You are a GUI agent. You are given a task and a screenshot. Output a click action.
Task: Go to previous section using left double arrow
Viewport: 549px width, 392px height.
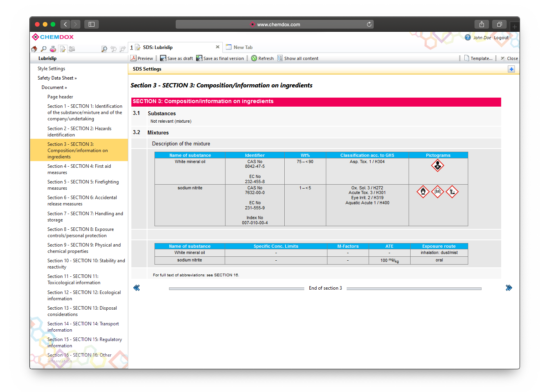click(136, 288)
